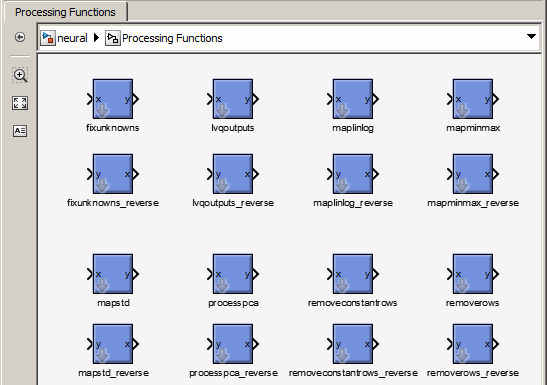Viewport: 547px width, 385px height.
Task: Switch to the Processing Functions tab
Action: 65,12
